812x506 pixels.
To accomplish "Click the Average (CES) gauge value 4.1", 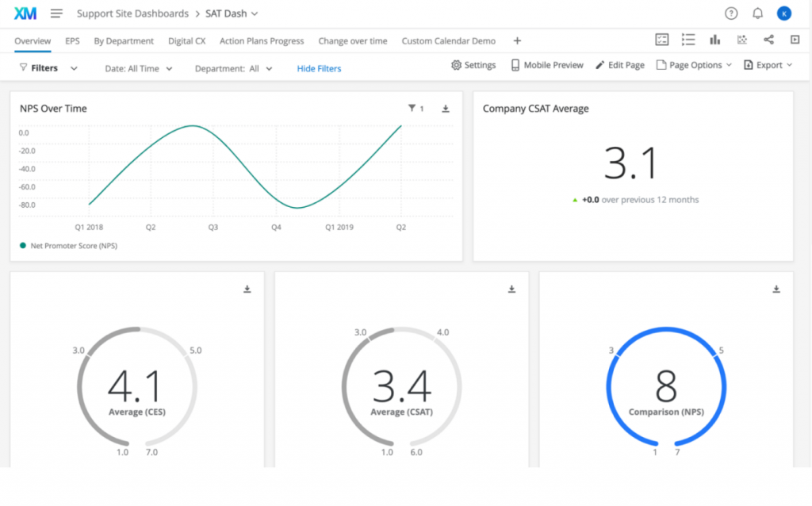I will [135, 386].
